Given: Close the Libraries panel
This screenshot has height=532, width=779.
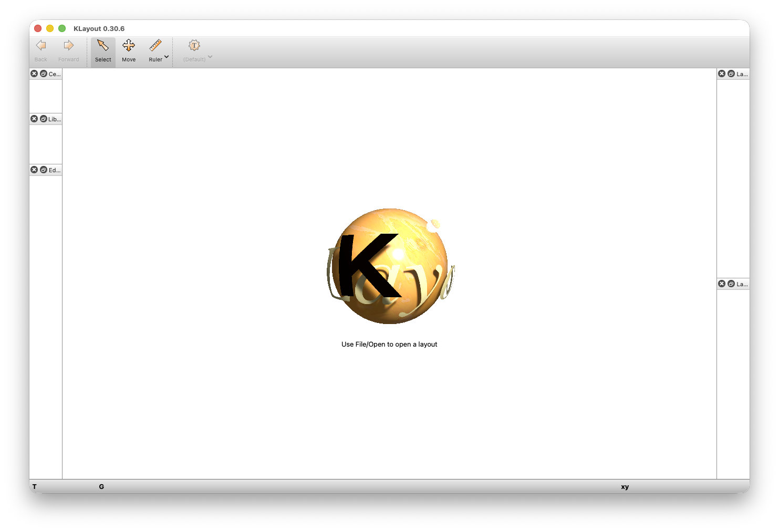Looking at the screenshot, I should click(34, 119).
